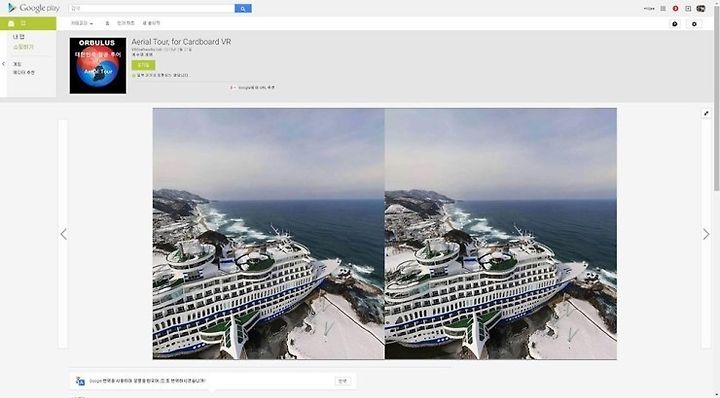
Task: Open the editors' choice sidebar link
Action: coord(23,73)
